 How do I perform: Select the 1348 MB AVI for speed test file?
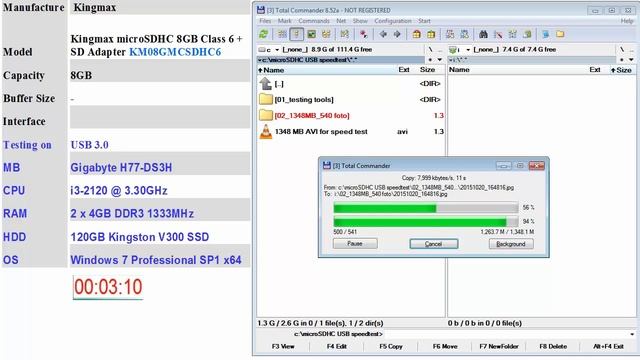click(x=351, y=132)
